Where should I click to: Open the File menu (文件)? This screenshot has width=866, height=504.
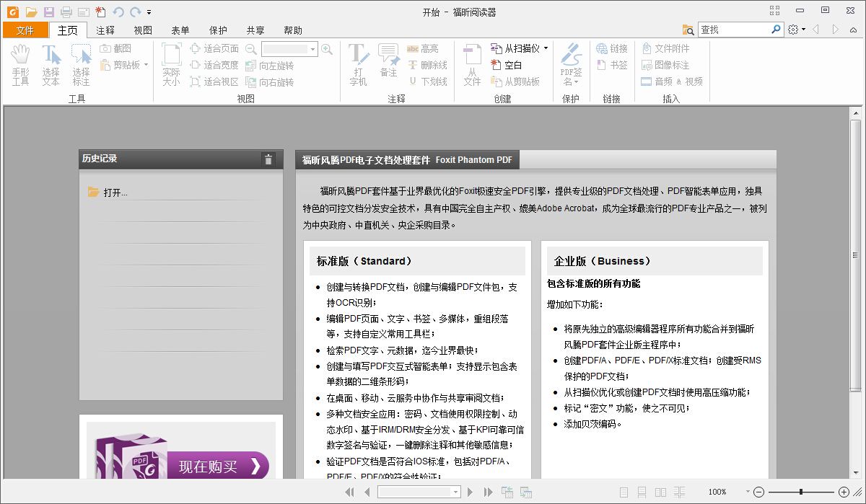pos(25,30)
